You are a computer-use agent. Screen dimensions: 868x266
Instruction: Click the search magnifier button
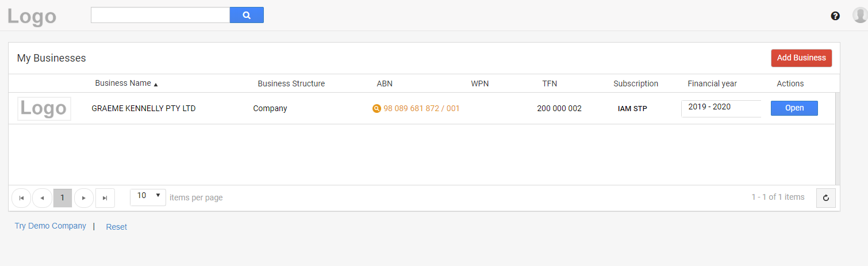247,16
